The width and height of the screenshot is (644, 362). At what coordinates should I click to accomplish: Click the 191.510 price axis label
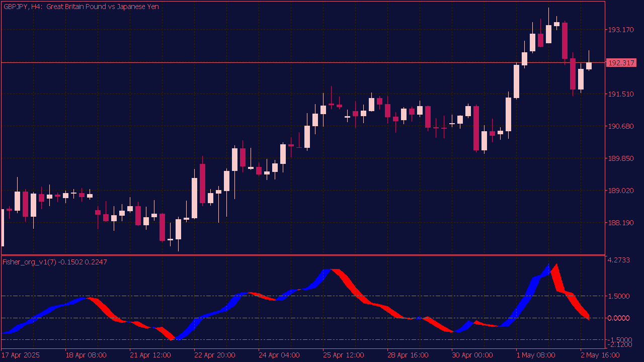(x=621, y=94)
